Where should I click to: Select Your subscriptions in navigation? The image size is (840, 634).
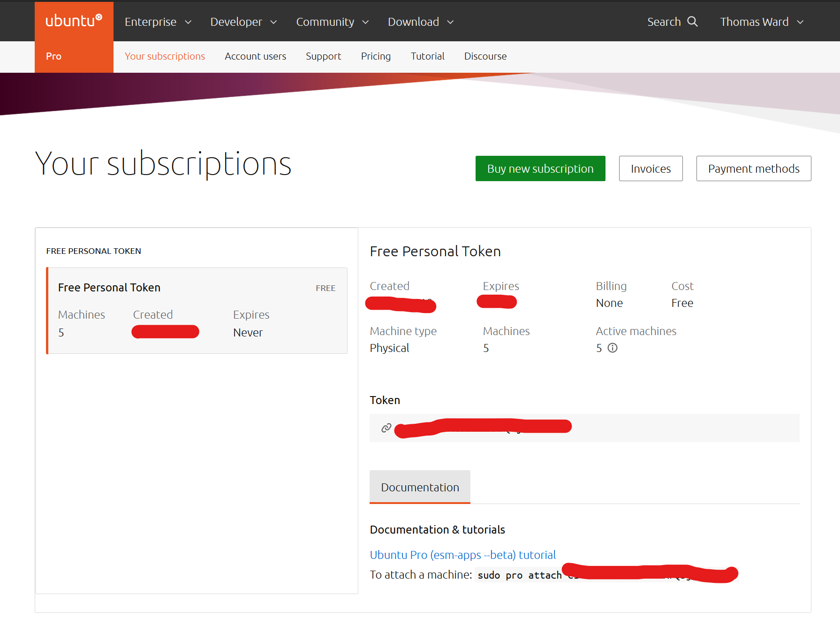165,56
